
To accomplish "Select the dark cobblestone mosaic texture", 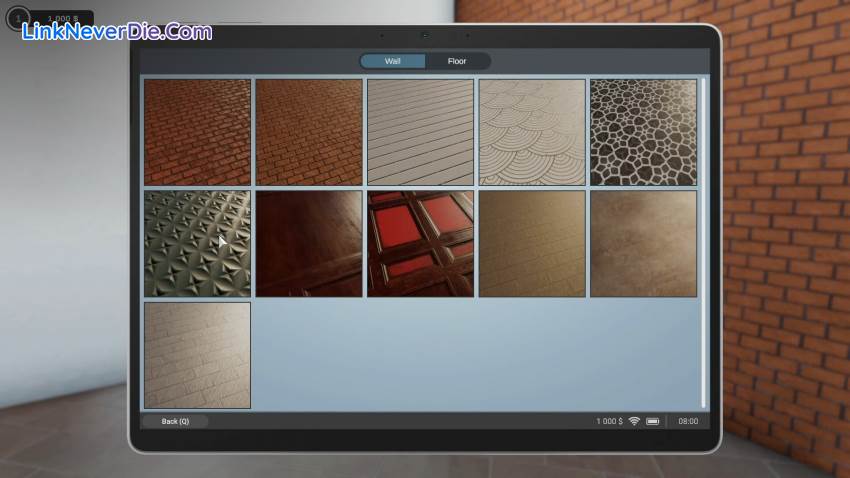I will [x=643, y=132].
